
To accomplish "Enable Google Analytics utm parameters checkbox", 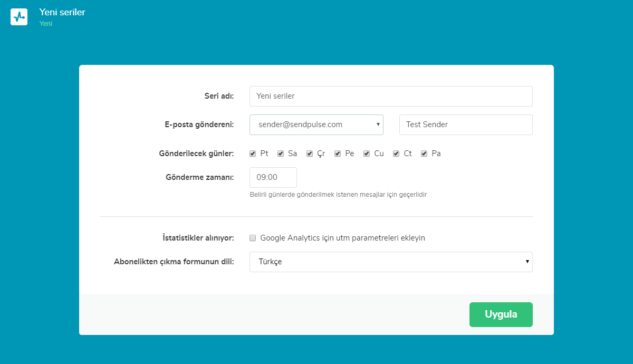I will 253,238.
